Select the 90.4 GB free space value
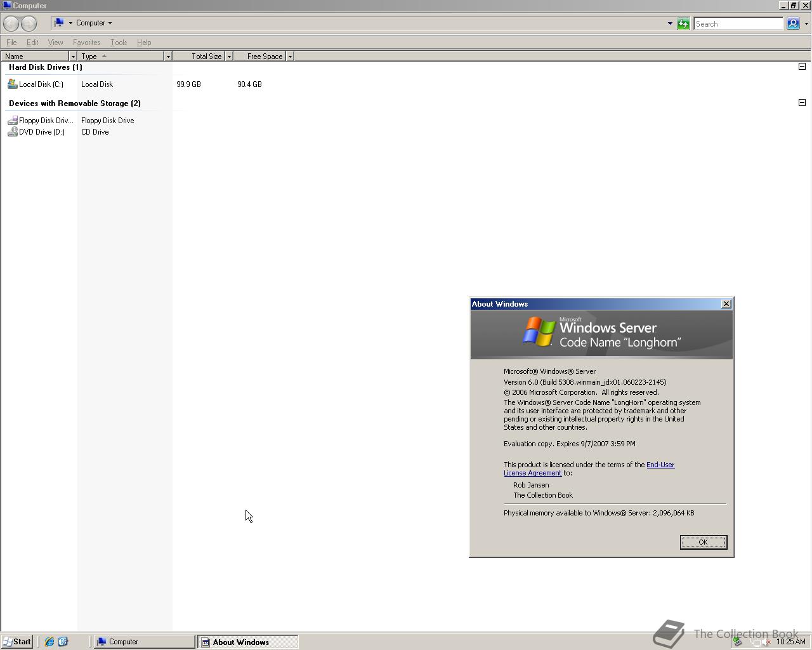 coord(249,84)
